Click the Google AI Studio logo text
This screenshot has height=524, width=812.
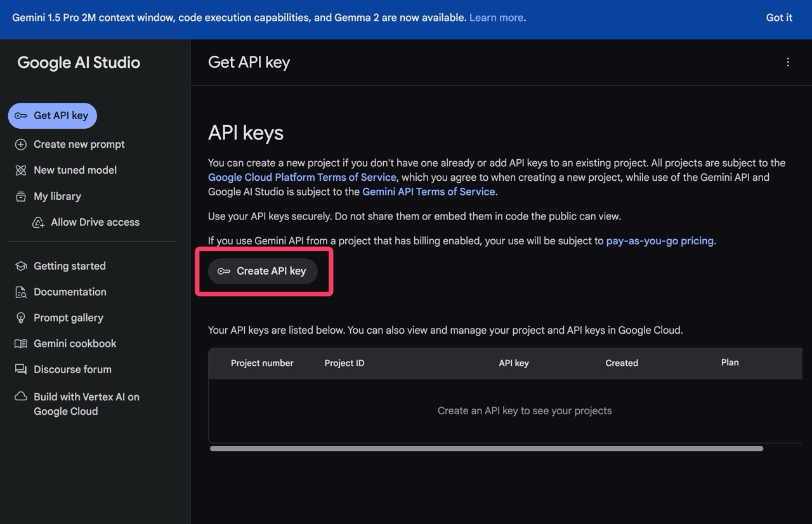pyautogui.click(x=79, y=62)
